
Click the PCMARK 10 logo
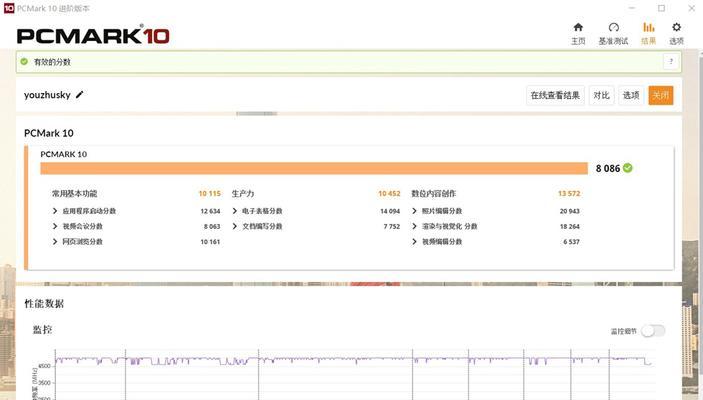click(93, 36)
